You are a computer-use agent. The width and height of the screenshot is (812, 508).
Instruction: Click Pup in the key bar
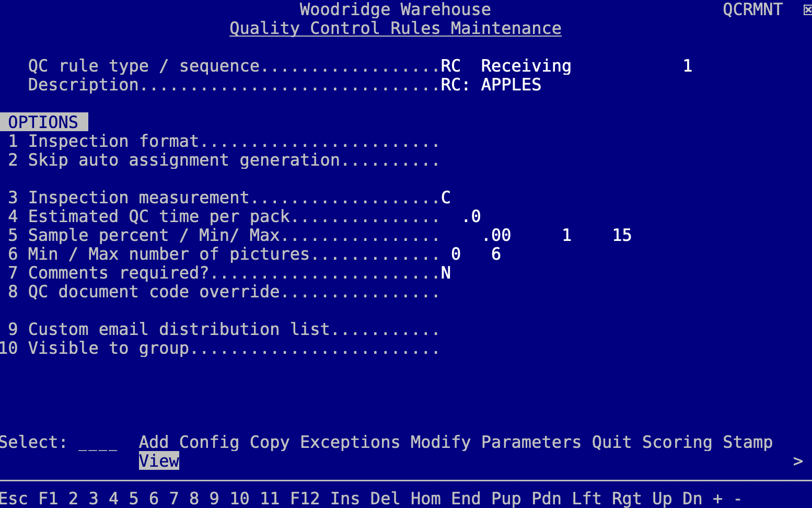pyautogui.click(x=506, y=499)
